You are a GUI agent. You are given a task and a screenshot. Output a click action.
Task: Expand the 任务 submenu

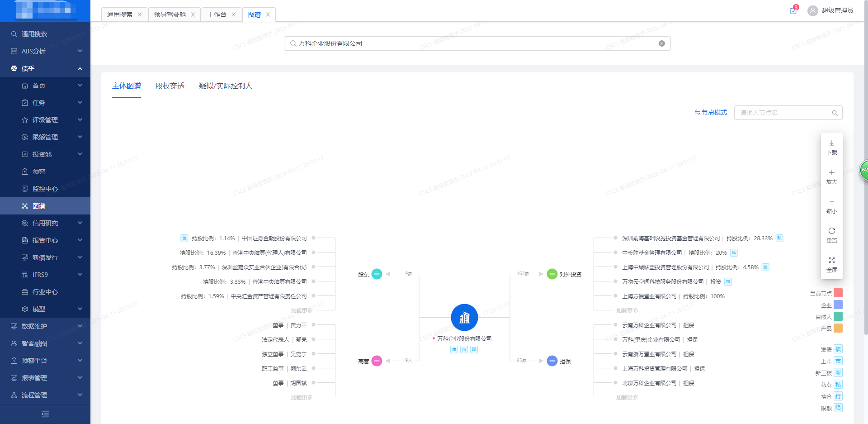45,103
